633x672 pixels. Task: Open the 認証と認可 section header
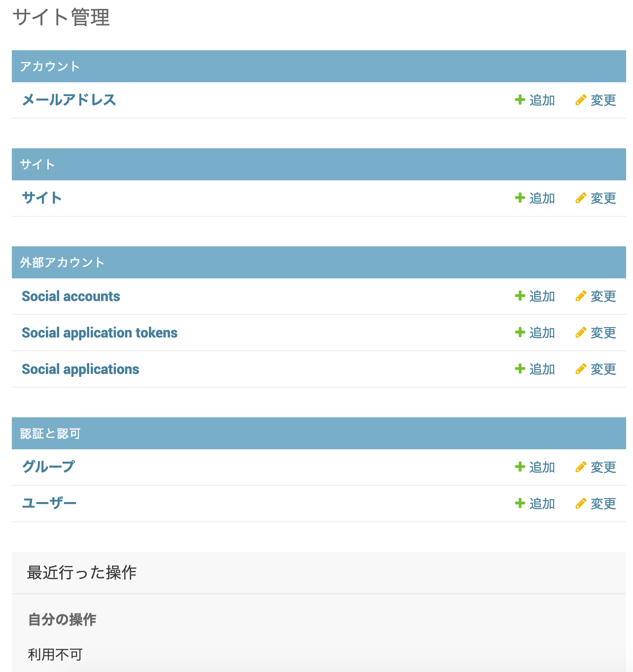50,434
